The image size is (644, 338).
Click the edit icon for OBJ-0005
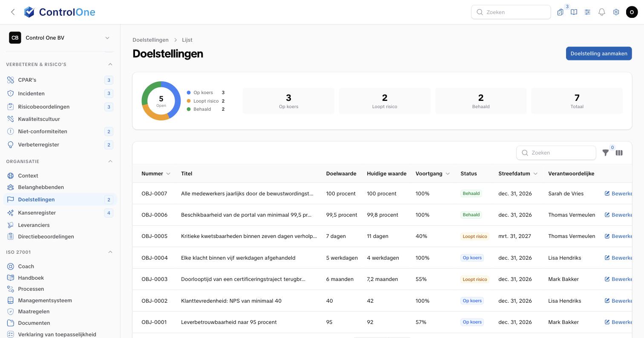pyautogui.click(x=607, y=236)
